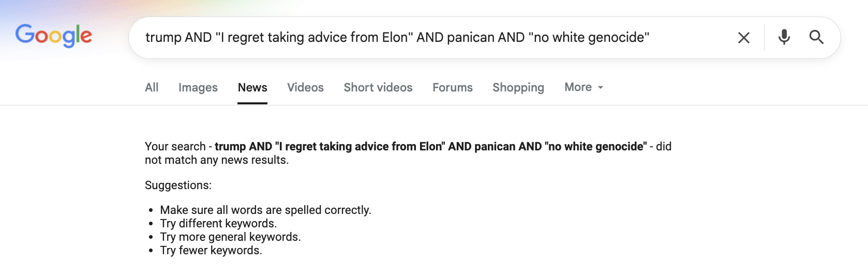Submit search using the magnifying glass icon
The image size is (868, 278).
click(817, 37)
